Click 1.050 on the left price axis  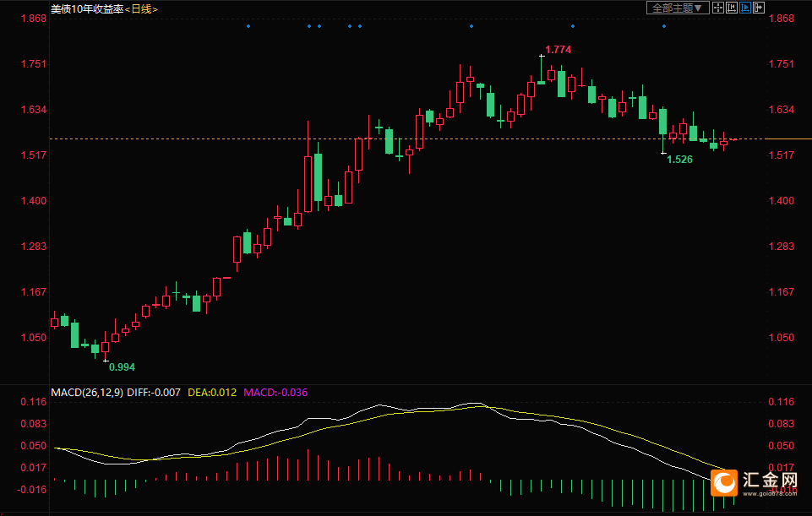[34, 338]
